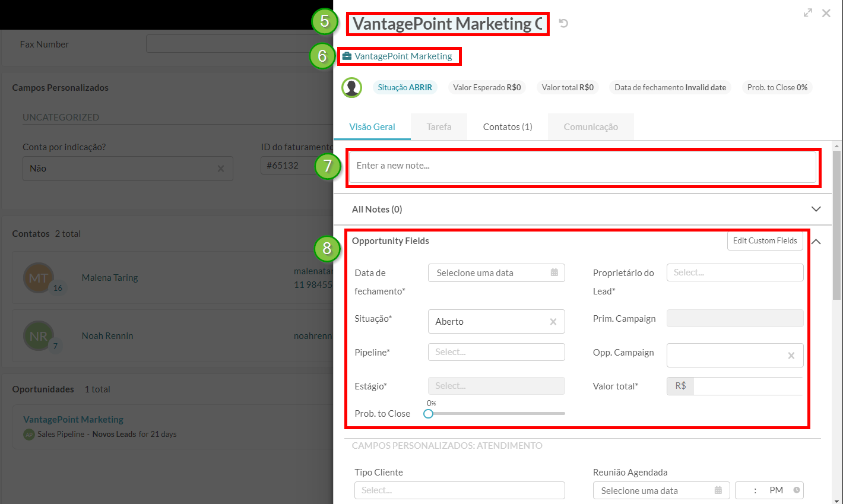Viewport: 843px width, 504px height.
Task: Click the Reunião Agendada date field
Action: [x=661, y=490]
